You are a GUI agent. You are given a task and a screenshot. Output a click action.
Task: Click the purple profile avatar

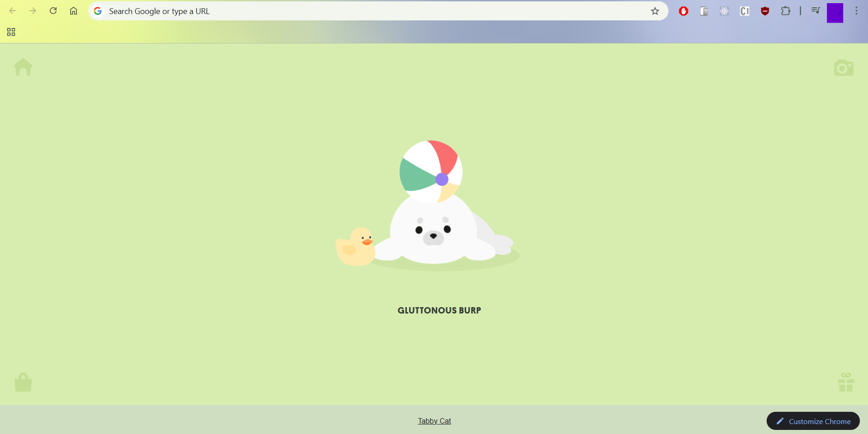click(835, 13)
